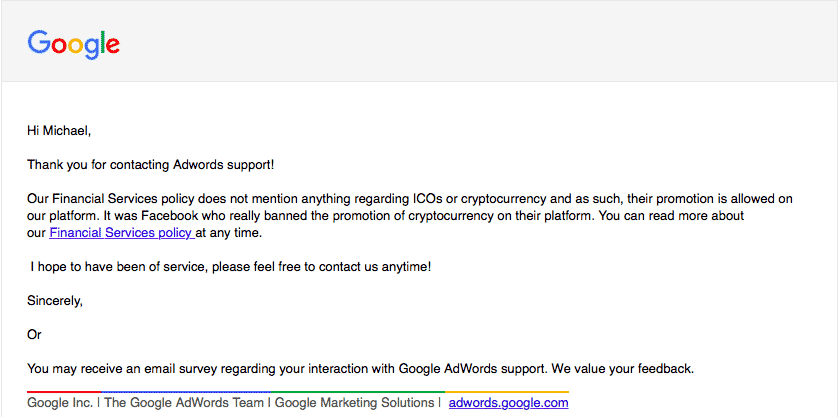The height and width of the screenshot is (417, 840).
Task: Click the "Hi Michael," greeting
Action: coord(59,130)
